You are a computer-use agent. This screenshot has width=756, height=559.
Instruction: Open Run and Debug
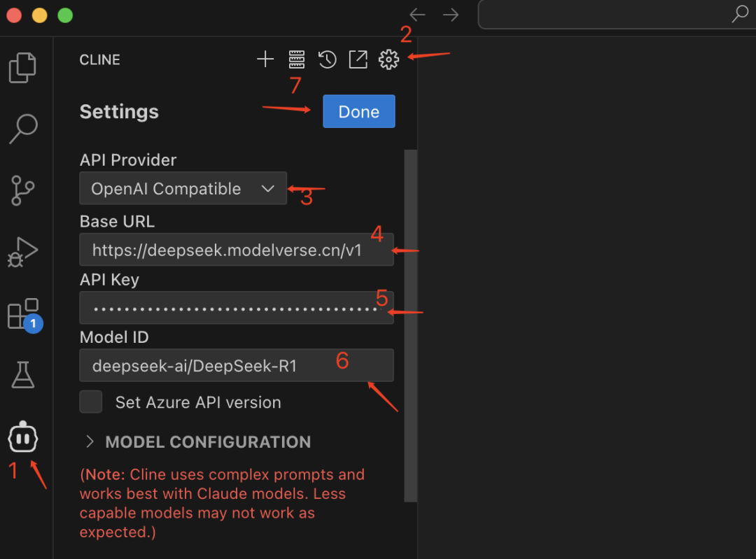click(23, 252)
